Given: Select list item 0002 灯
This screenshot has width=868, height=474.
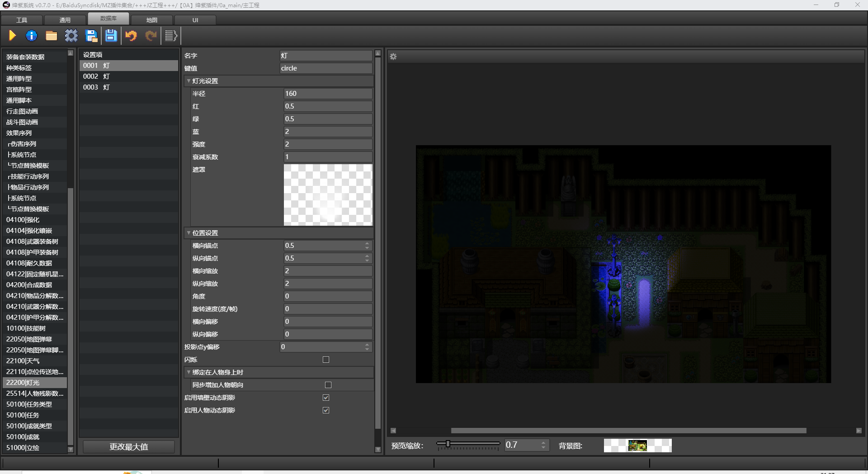Looking at the screenshot, I should (x=129, y=76).
